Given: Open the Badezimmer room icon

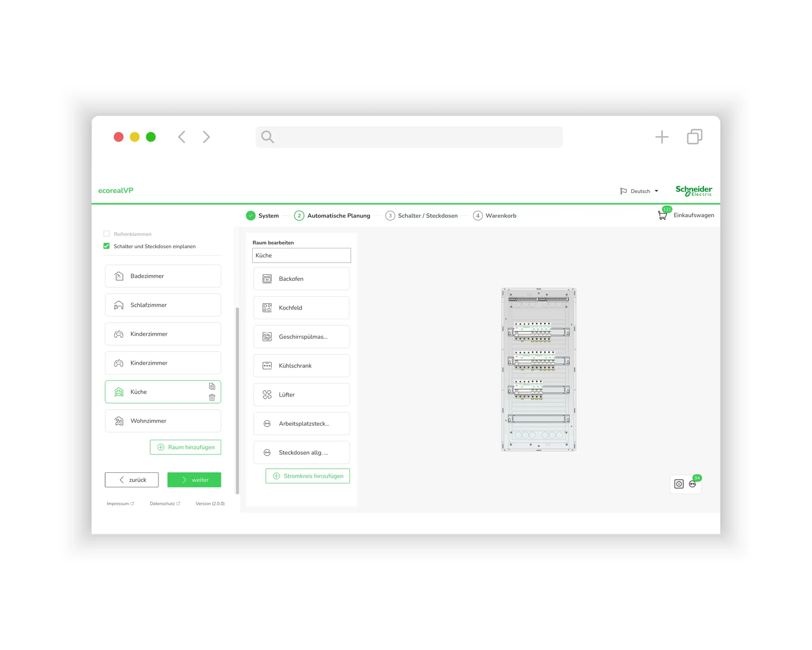Looking at the screenshot, I should [119, 276].
